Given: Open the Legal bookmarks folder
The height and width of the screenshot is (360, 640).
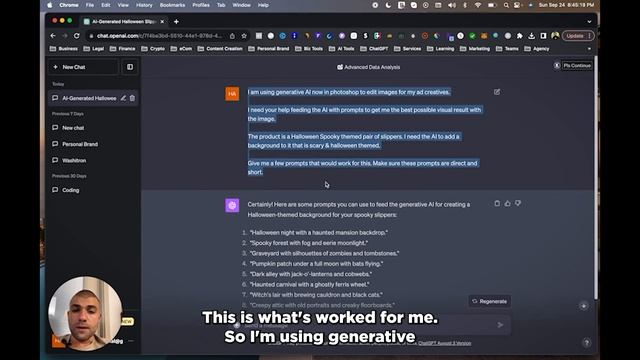Looking at the screenshot, I should pos(93,49).
